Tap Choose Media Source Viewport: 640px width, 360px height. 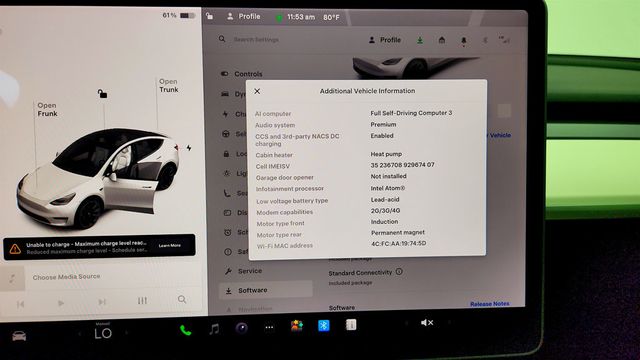coord(66,277)
